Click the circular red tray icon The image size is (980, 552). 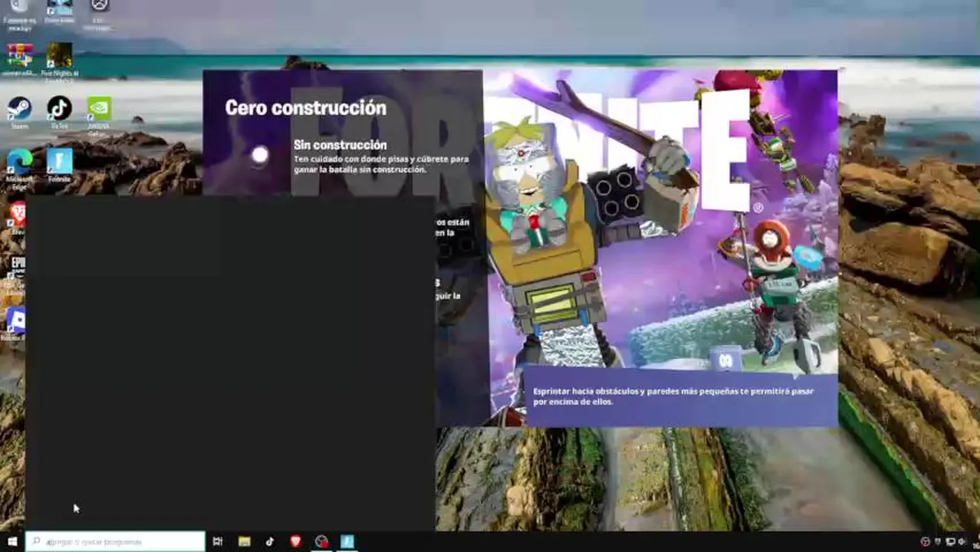tap(925, 542)
